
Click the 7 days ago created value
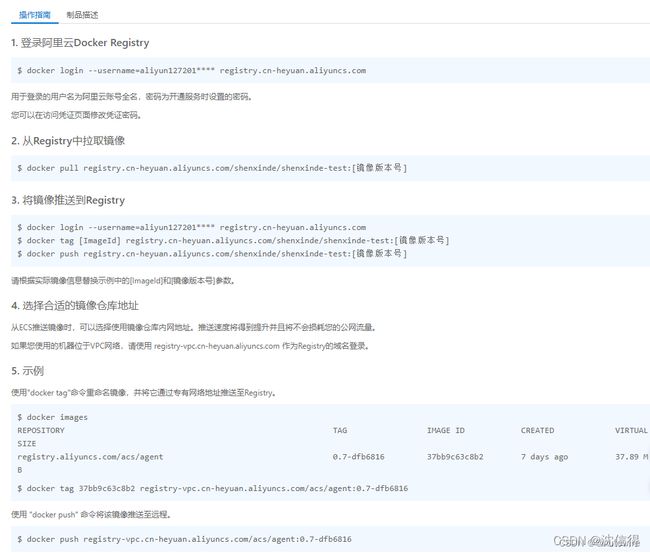tap(544, 457)
